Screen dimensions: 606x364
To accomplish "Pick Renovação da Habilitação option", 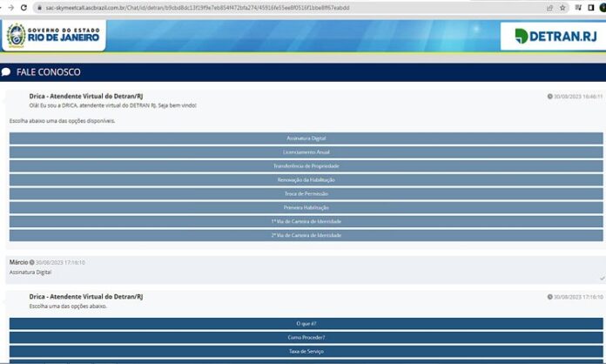I will coord(306,180).
